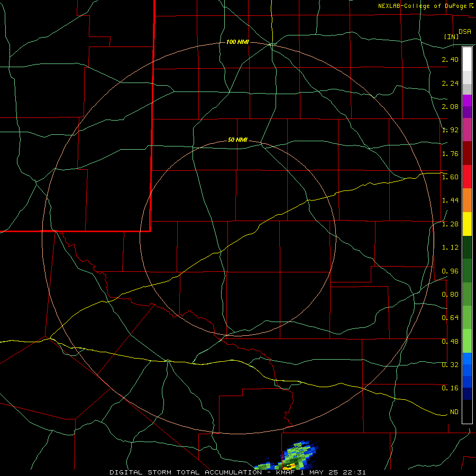
Task: Click the '0.64' legend value
Action: coord(450,318)
